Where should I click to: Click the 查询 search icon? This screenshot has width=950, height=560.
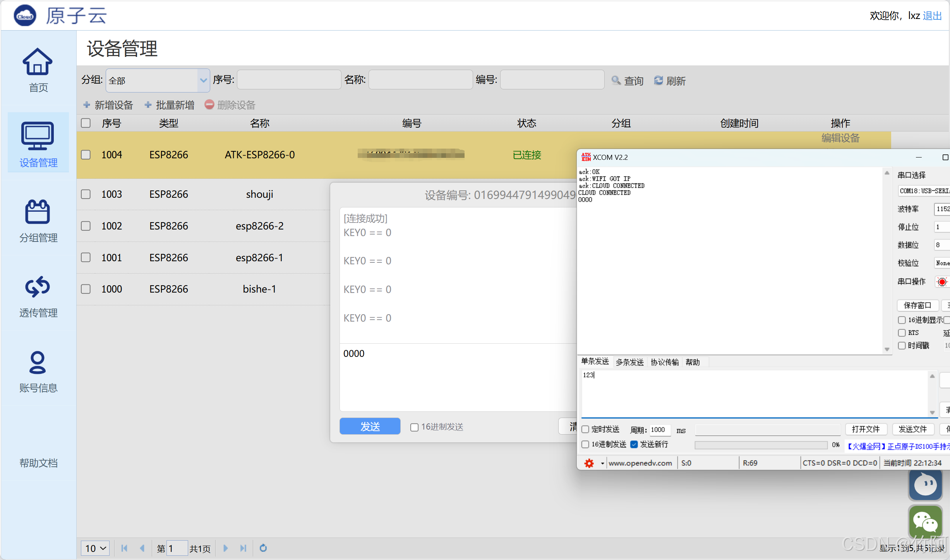(x=616, y=80)
